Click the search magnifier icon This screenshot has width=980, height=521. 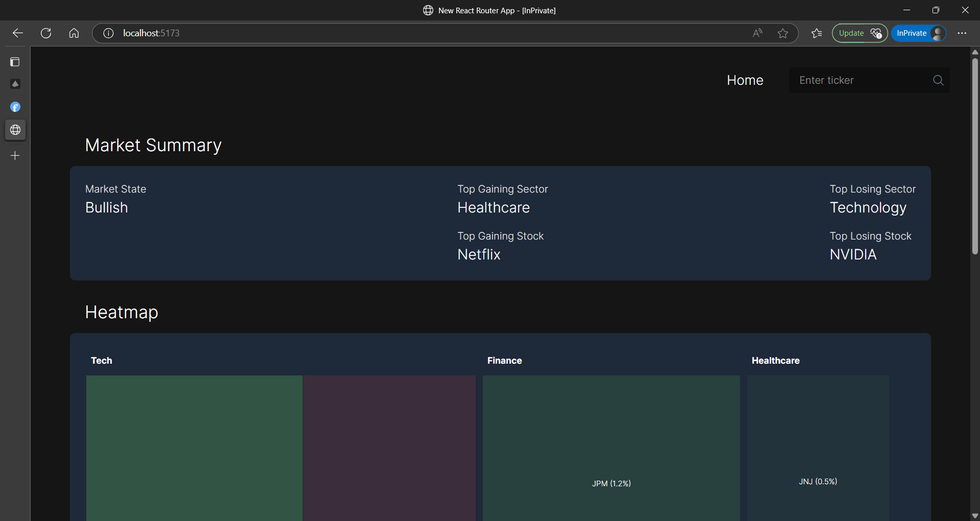(938, 80)
